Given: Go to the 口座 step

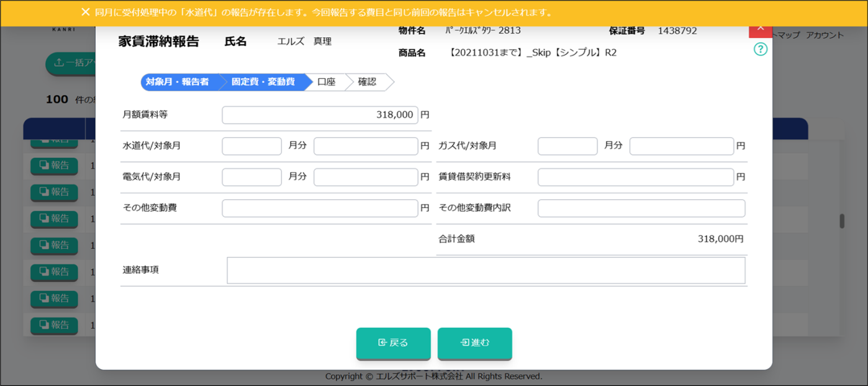Looking at the screenshot, I should 327,82.
